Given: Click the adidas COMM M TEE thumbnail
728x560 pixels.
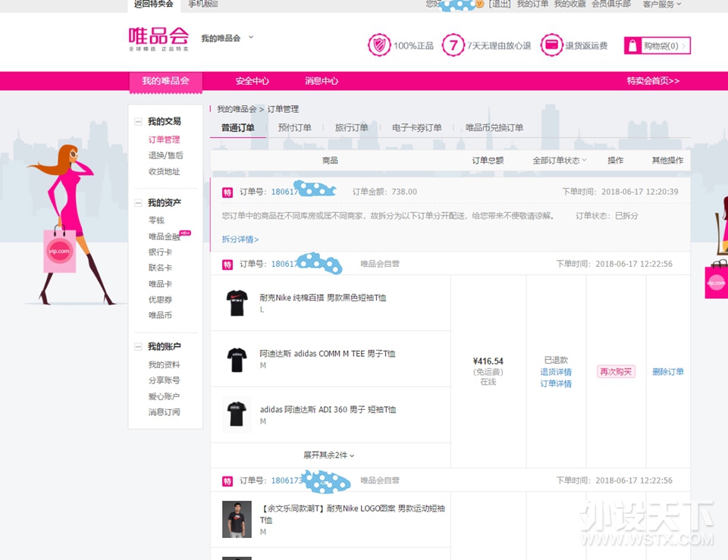Looking at the screenshot, I should (x=237, y=359).
